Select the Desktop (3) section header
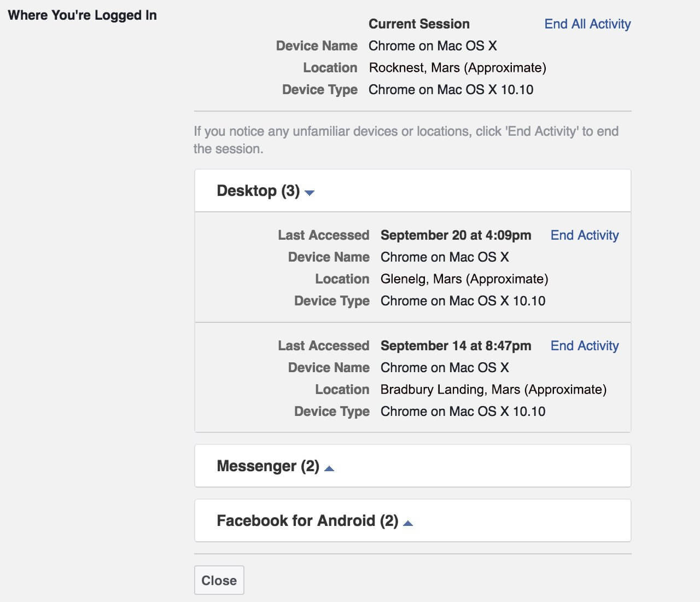This screenshot has width=700, height=602. point(413,190)
